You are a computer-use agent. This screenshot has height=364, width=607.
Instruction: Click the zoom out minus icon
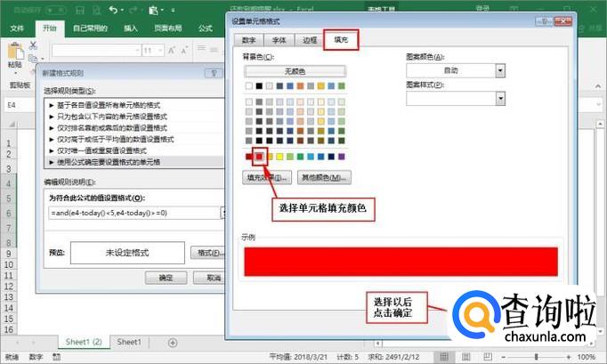tap(503, 357)
